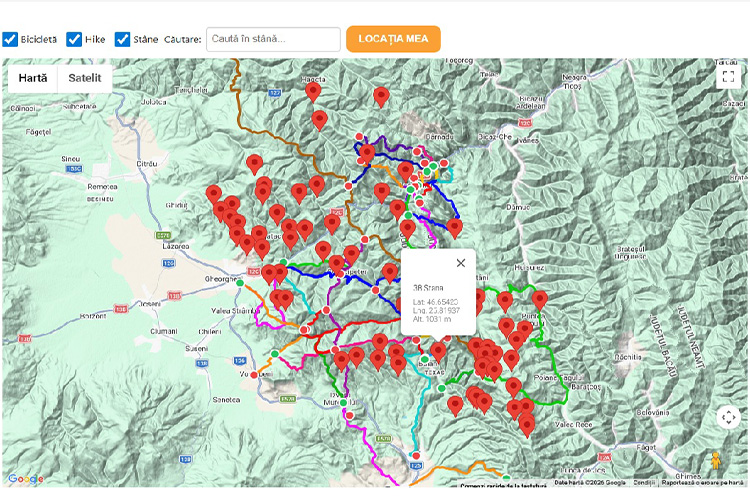The width and height of the screenshot is (750, 500).
Task: Click the Ditrău town label on map
Action: (x=147, y=163)
